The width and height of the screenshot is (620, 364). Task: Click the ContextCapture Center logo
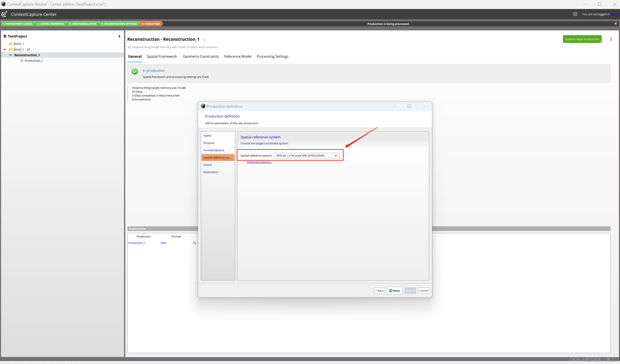coord(5,14)
